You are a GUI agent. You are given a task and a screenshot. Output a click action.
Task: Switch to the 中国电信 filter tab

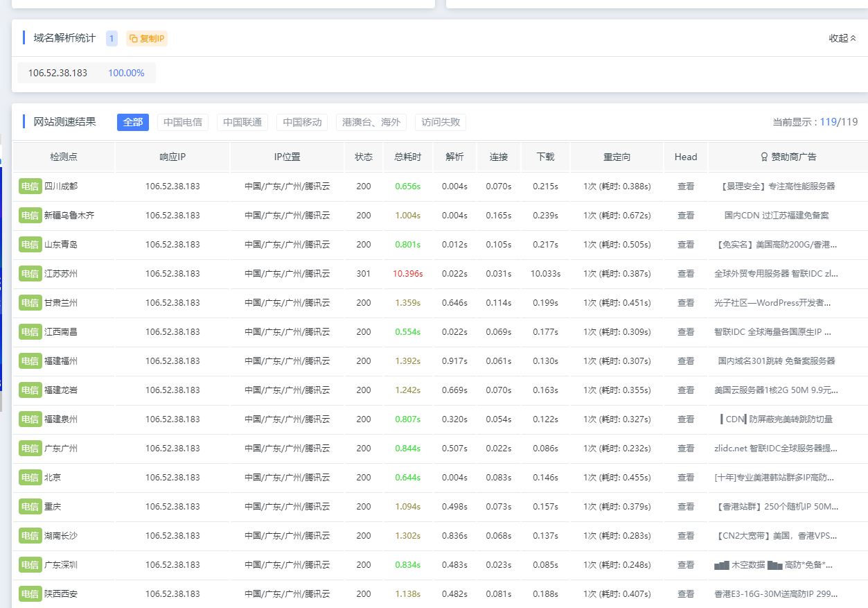click(183, 123)
